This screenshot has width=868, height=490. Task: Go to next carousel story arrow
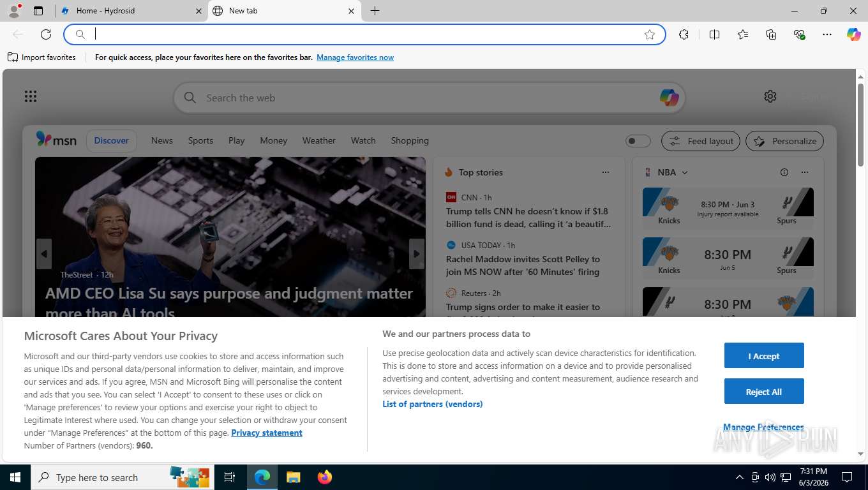point(416,254)
